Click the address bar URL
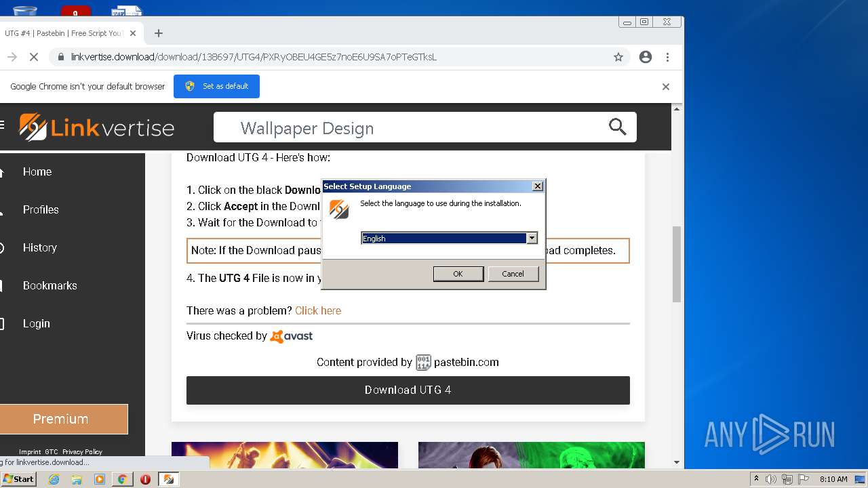868x488 pixels. pyautogui.click(x=254, y=57)
